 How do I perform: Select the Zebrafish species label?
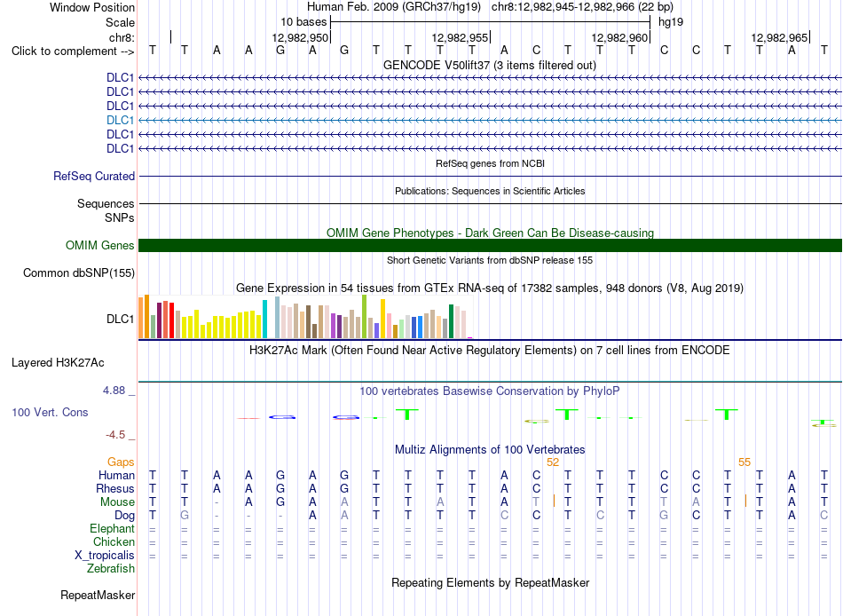[x=111, y=568]
